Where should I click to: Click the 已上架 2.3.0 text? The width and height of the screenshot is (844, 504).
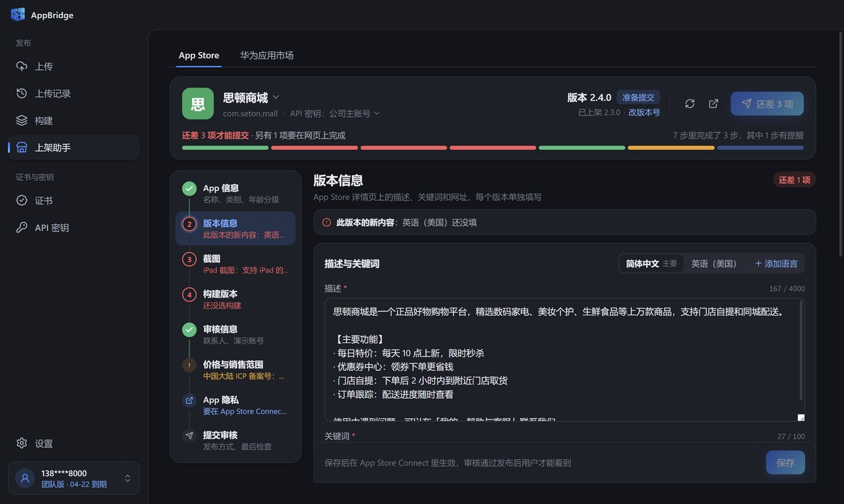pyautogui.click(x=599, y=112)
